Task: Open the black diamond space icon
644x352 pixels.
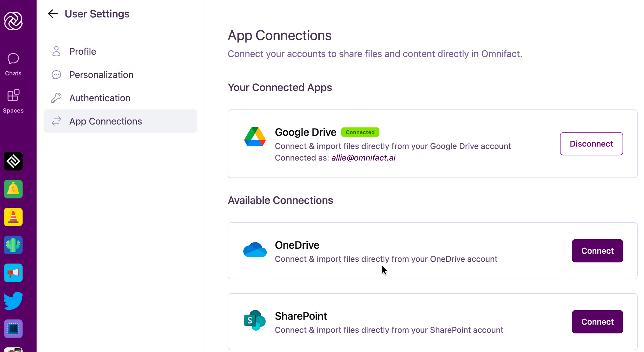Action: click(13, 161)
